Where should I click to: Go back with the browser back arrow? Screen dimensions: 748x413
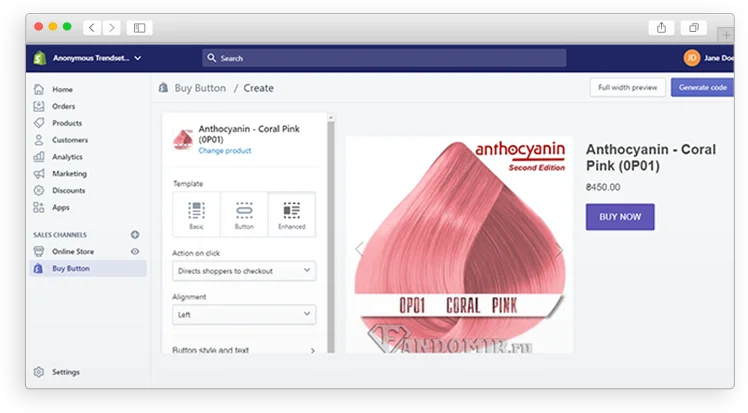pyautogui.click(x=92, y=28)
